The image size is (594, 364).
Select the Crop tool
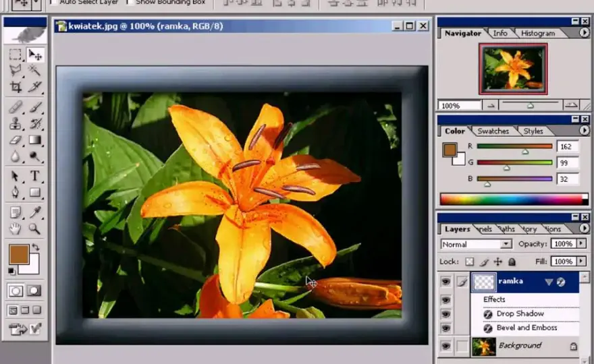pyautogui.click(x=15, y=87)
